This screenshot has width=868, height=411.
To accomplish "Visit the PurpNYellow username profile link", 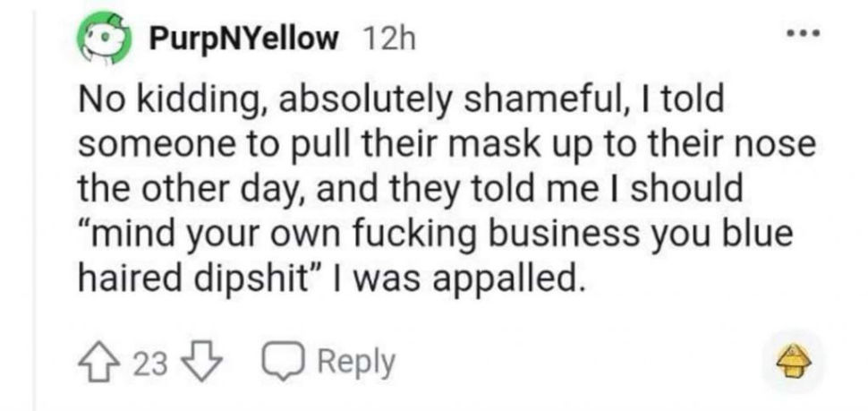I will pos(244,39).
